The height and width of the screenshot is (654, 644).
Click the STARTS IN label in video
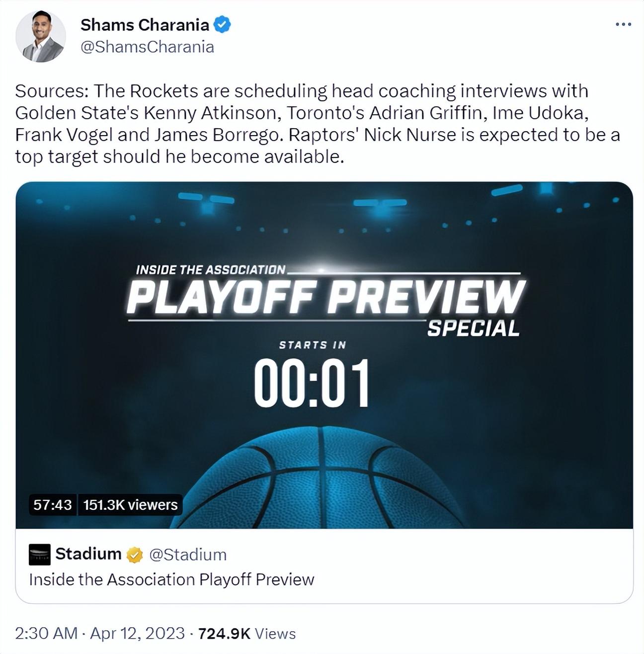[312, 345]
